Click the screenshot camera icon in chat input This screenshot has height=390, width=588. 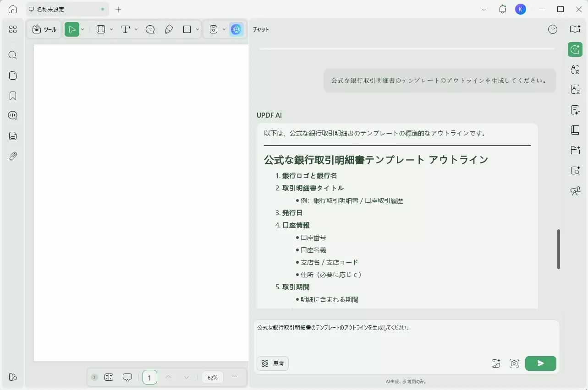(514, 363)
